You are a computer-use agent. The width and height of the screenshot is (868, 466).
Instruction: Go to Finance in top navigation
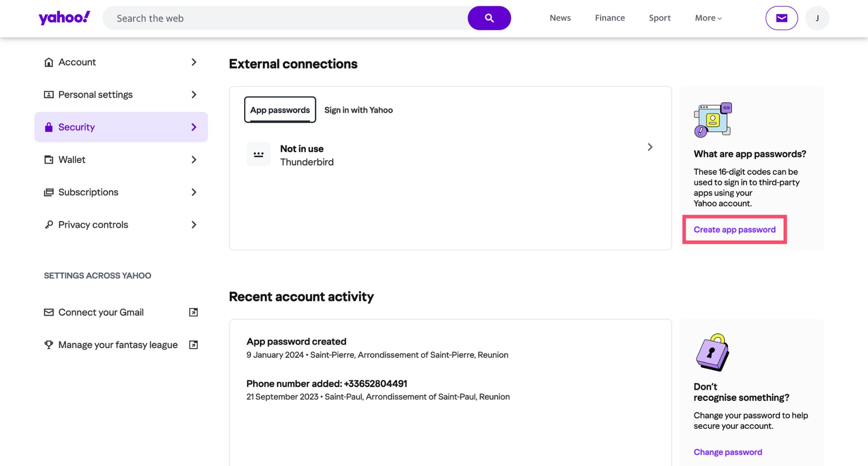610,18
